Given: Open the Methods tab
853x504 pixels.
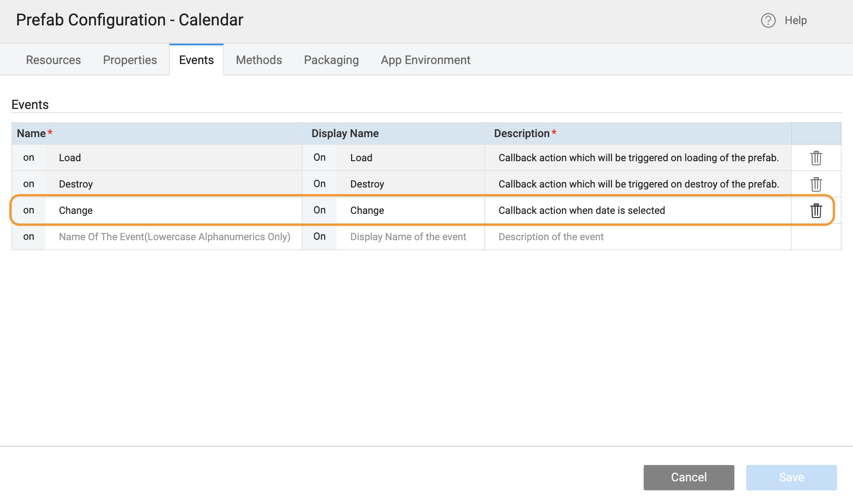Looking at the screenshot, I should tap(258, 59).
